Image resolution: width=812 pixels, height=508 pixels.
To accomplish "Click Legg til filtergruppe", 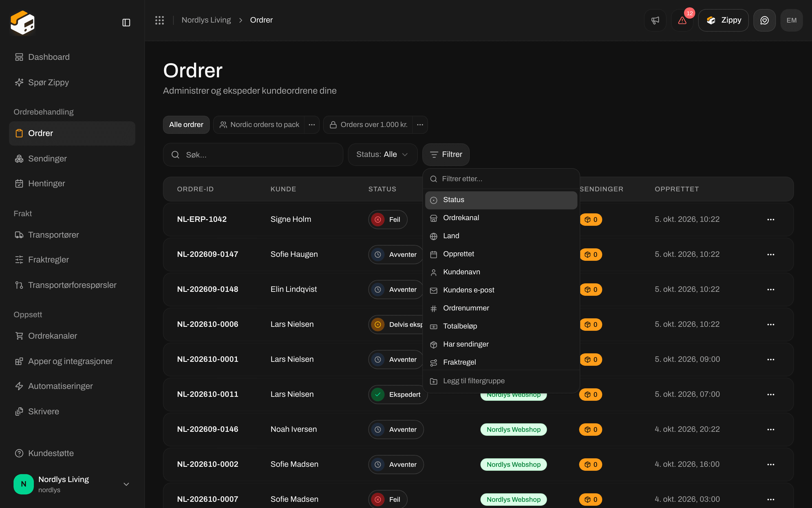I will click(501, 381).
